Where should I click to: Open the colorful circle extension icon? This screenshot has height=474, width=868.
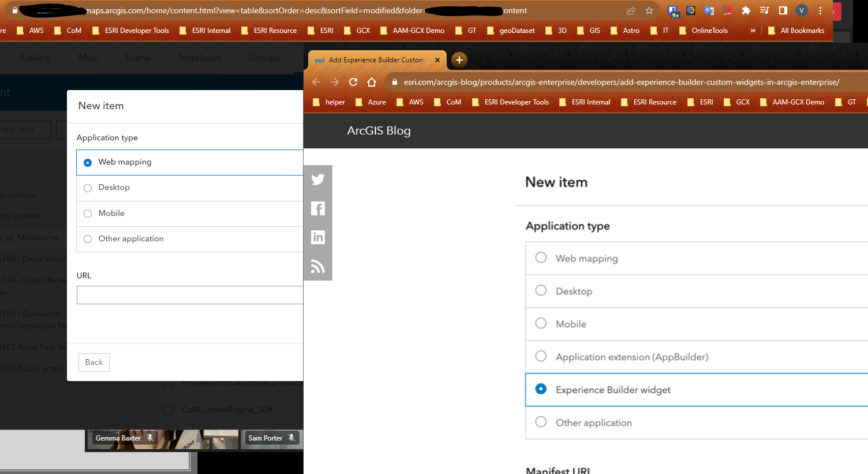pos(691,10)
